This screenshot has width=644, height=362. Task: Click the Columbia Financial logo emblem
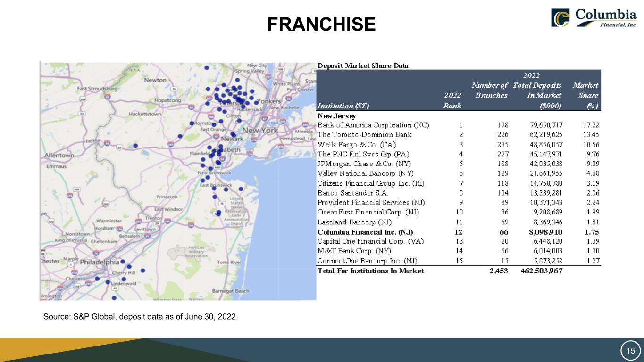(x=562, y=18)
